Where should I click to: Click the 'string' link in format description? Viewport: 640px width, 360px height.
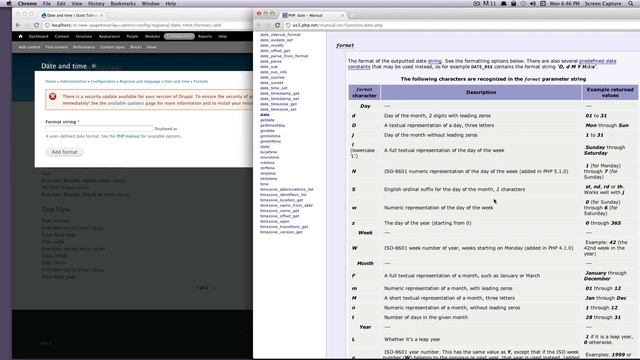(x=435, y=61)
